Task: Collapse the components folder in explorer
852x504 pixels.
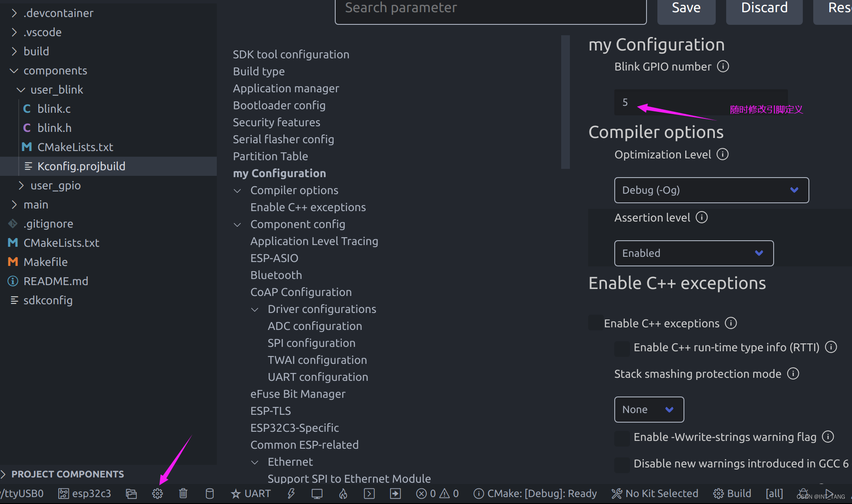Action: click(14, 71)
